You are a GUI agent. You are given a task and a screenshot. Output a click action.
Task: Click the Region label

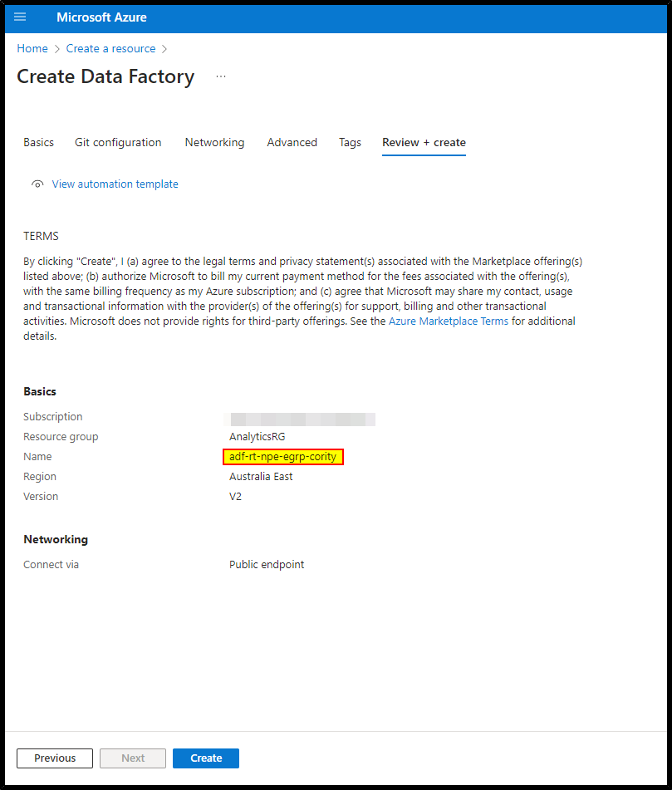[x=40, y=477]
